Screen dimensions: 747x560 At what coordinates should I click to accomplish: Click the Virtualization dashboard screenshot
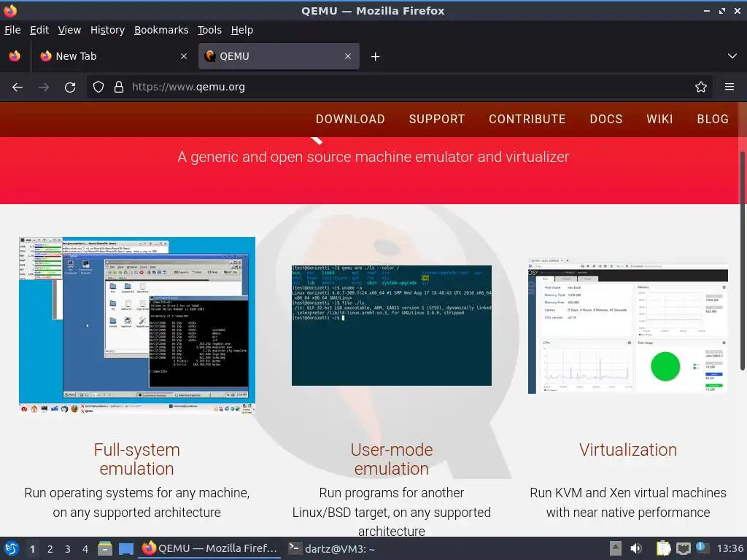[628, 326]
